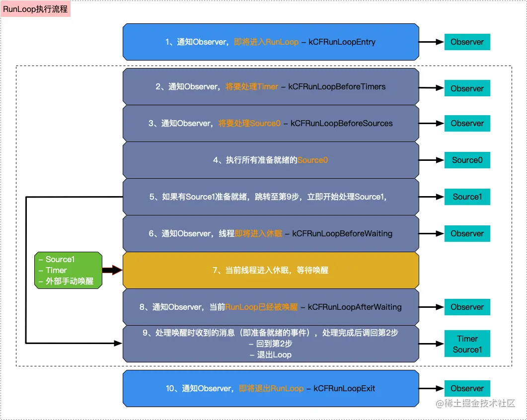
Task: Click the '– 退出Loop' line in step 9
Action: (271, 355)
